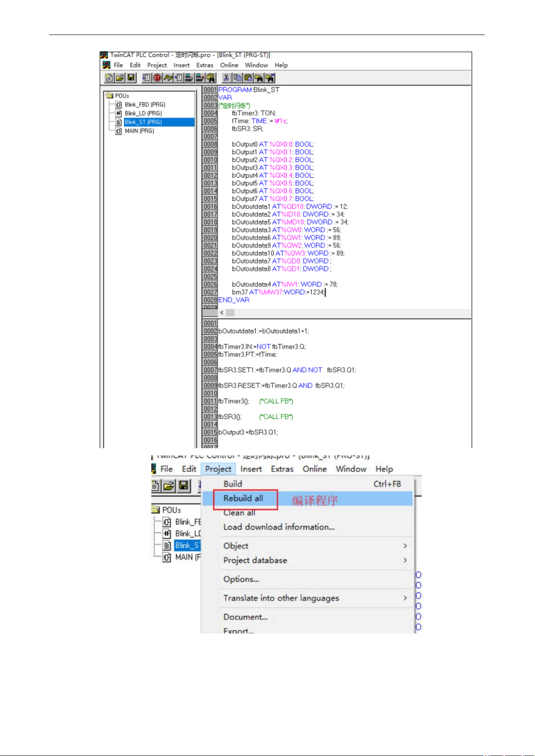Viewport: 535px width, 756px height.
Task: Click the Find binoculars icon after Paste
Action: [259, 78]
